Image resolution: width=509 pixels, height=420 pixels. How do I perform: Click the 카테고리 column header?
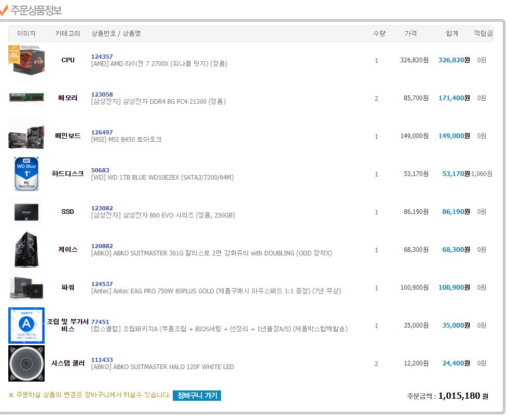67,33
